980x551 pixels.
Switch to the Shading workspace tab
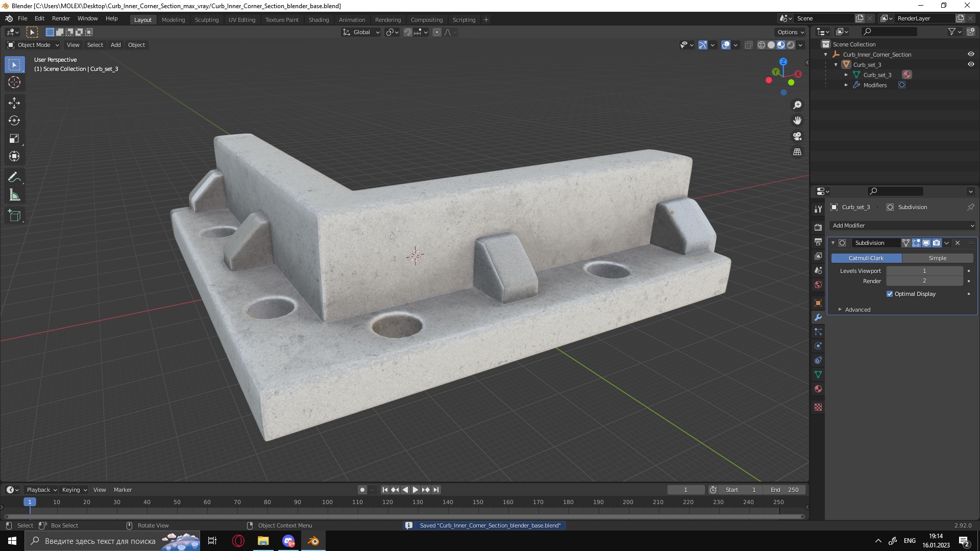[318, 19]
